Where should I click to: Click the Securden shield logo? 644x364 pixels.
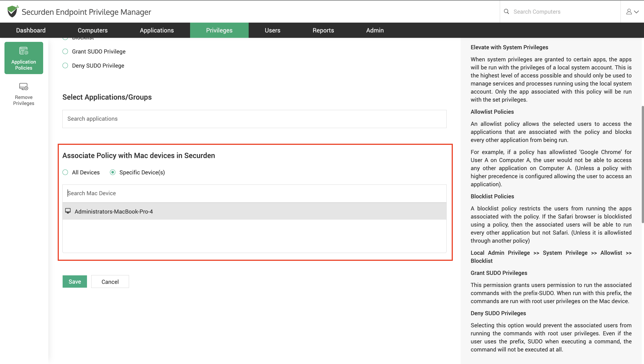click(13, 11)
